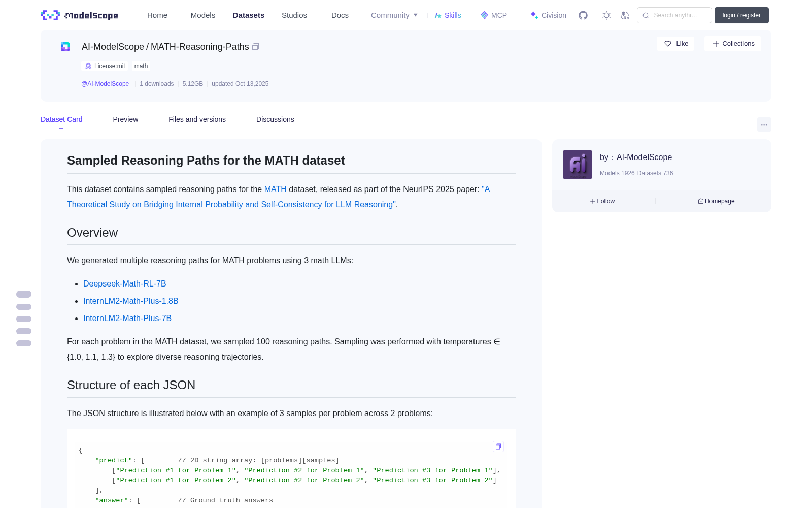
Task: Open MCP in top navigation
Action: [494, 15]
